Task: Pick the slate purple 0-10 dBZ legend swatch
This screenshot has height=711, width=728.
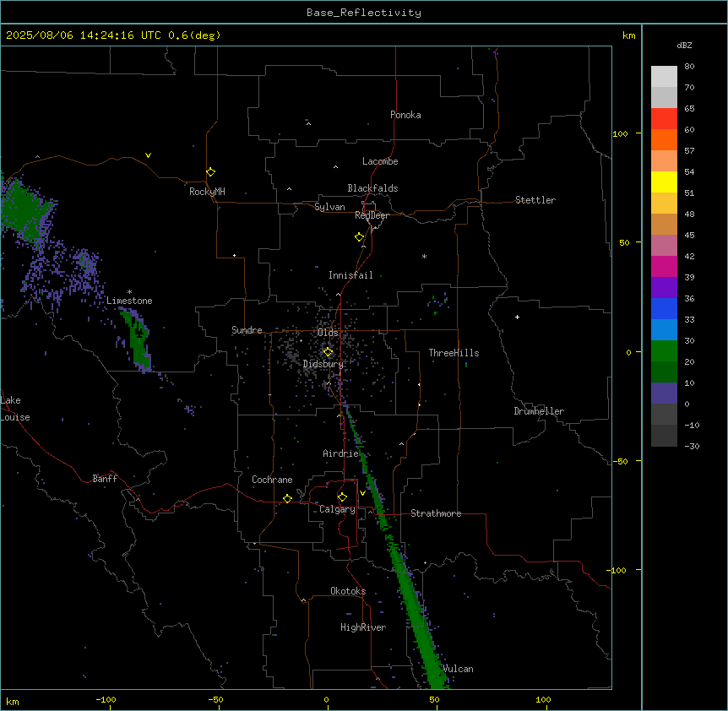Action: [664, 393]
